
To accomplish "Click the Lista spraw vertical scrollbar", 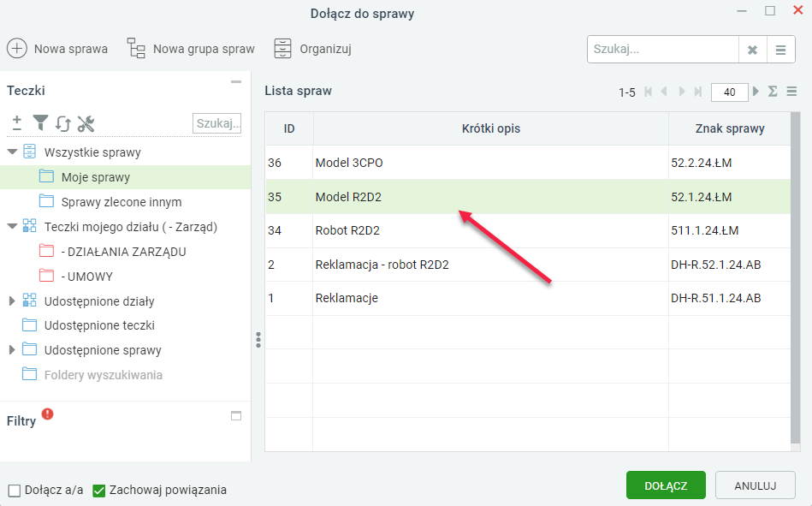I will click(x=796, y=278).
